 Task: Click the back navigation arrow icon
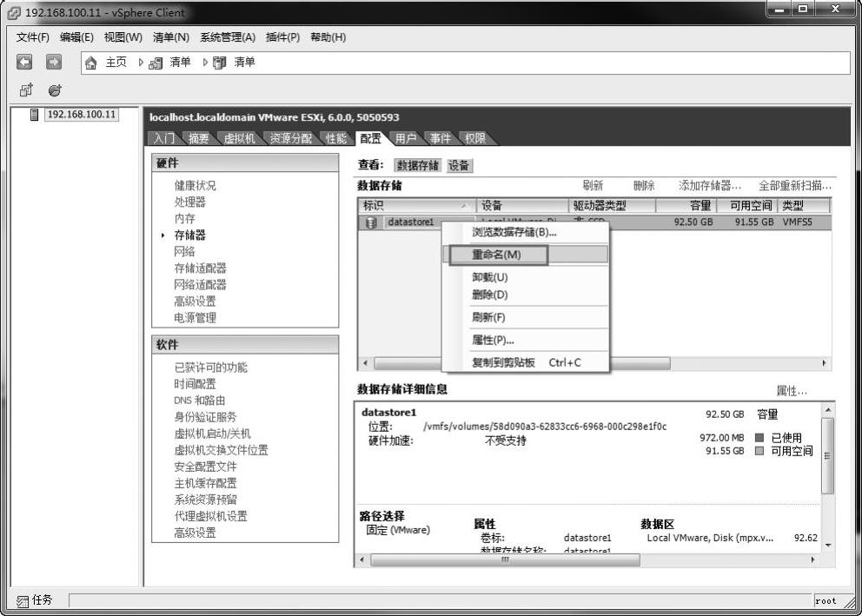click(24, 62)
